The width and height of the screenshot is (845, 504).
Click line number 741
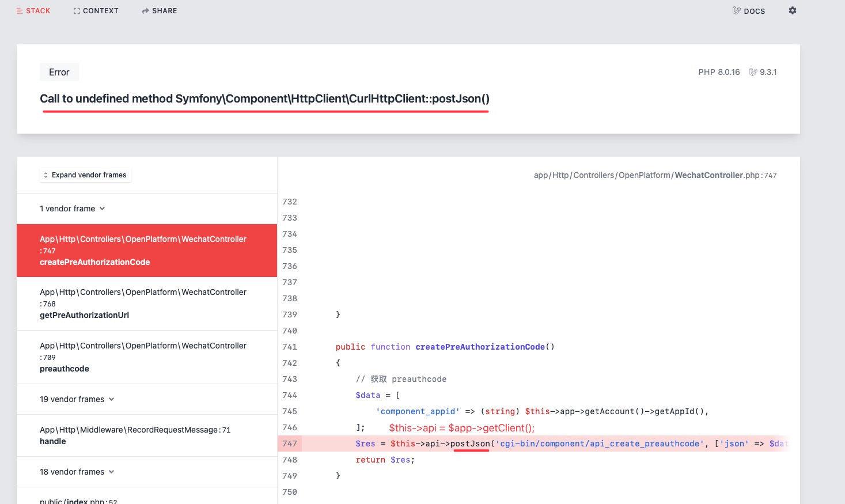[290, 347]
